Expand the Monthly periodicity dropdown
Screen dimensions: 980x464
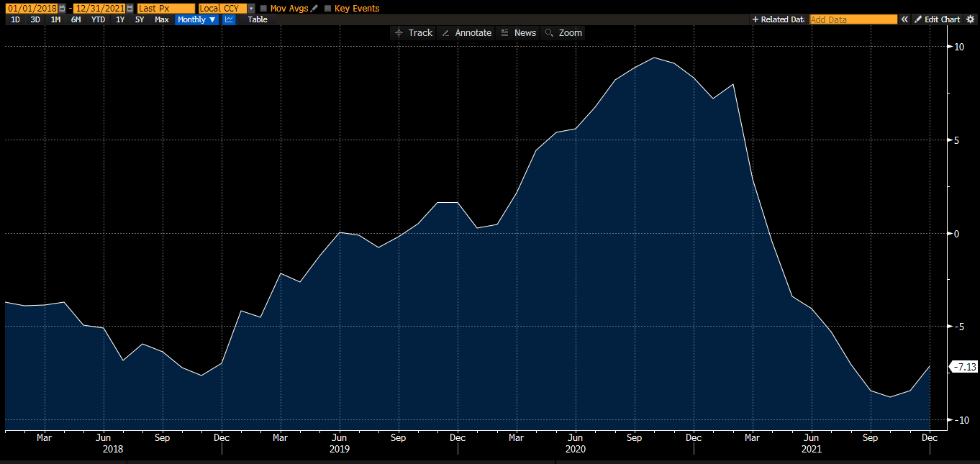[196, 19]
